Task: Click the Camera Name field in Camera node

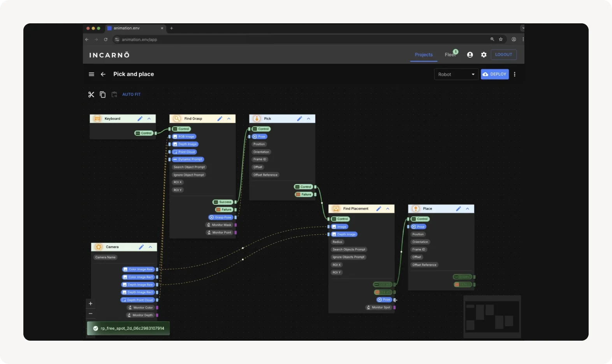Action: click(x=106, y=257)
